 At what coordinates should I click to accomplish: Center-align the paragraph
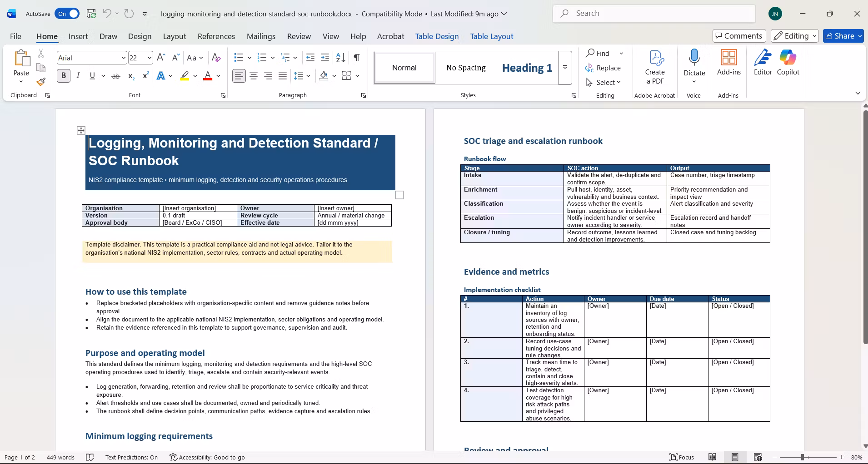tap(254, 76)
